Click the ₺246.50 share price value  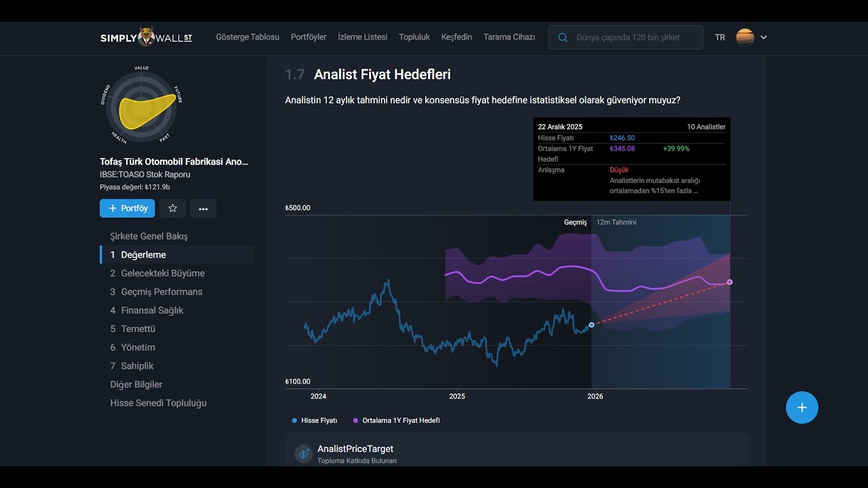pos(623,138)
